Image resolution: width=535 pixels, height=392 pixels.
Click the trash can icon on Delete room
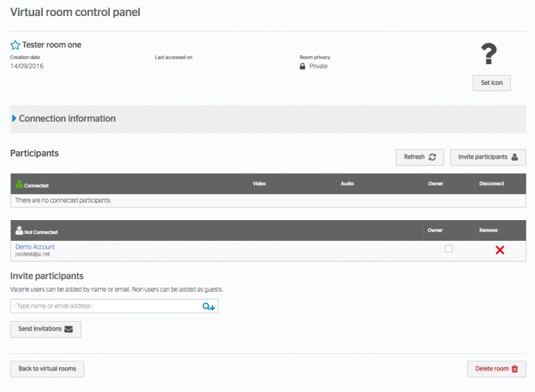[514, 369]
